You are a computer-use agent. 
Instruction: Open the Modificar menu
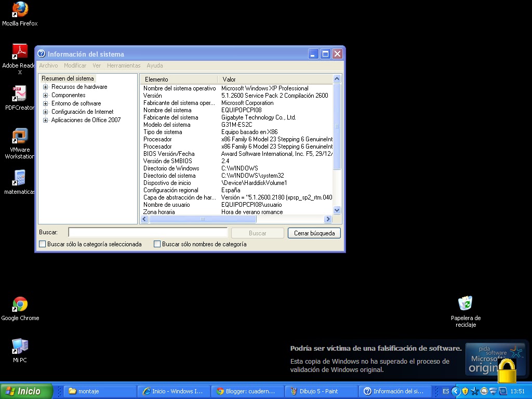coord(75,65)
